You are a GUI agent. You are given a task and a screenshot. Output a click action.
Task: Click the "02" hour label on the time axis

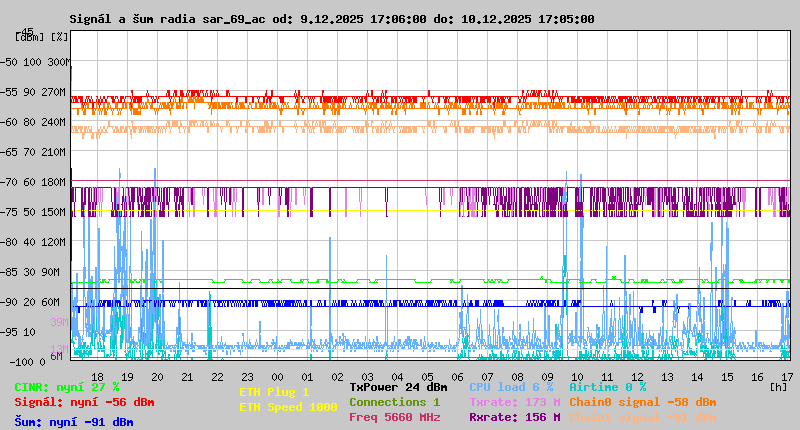pos(337,377)
